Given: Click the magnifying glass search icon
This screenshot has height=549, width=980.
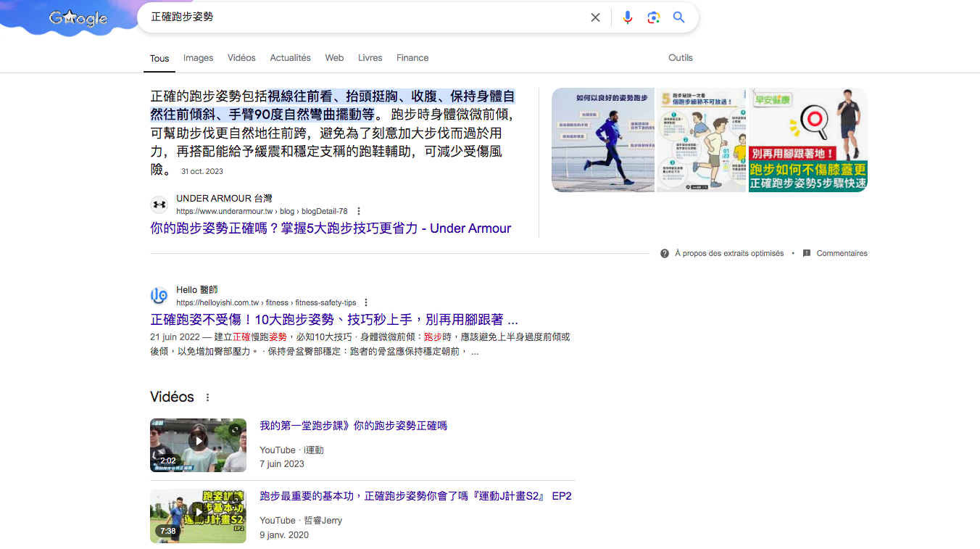Looking at the screenshot, I should pyautogui.click(x=678, y=17).
